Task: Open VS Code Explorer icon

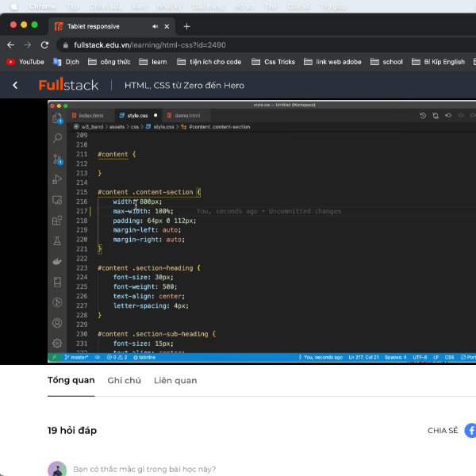Action: coord(57,118)
